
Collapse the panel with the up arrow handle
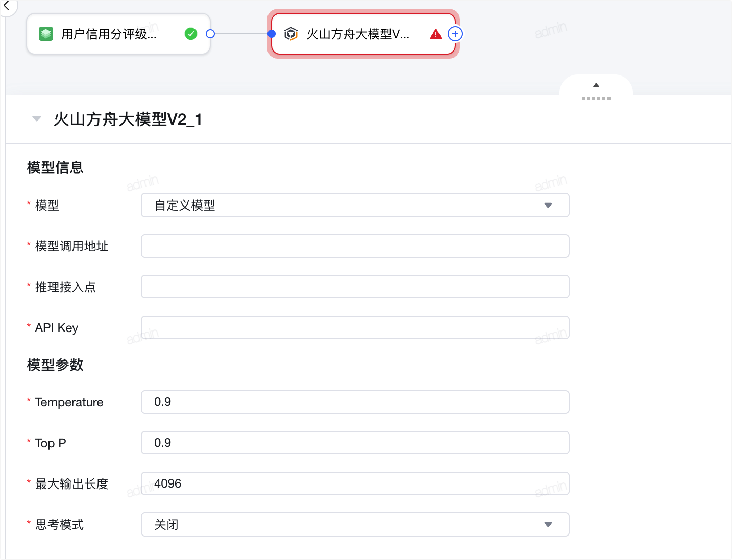[x=596, y=85]
